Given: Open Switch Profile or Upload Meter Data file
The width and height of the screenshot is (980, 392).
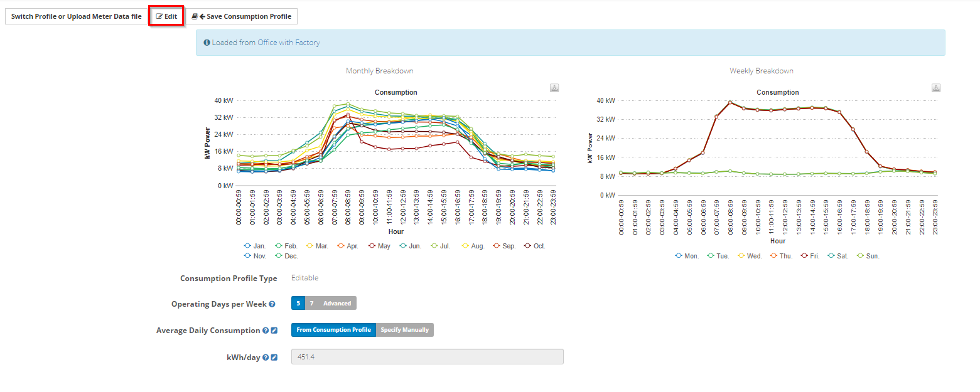Looking at the screenshot, I should (77, 16).
